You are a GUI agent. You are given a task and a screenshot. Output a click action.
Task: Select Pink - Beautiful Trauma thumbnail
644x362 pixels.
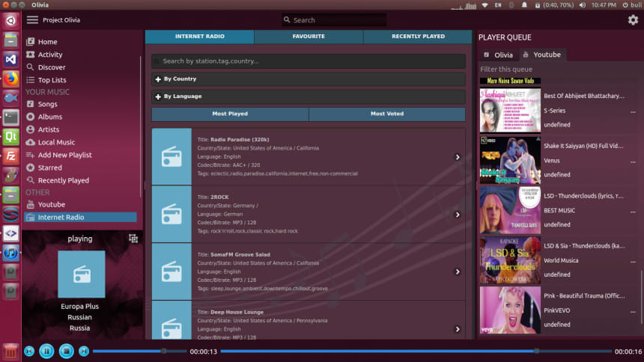point(510,310)
